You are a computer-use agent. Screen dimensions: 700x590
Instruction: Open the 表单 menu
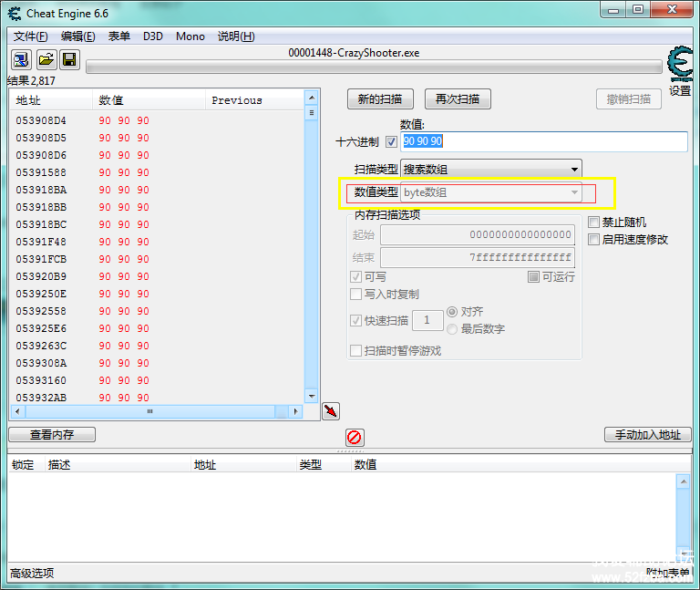(x=119, y=36)
